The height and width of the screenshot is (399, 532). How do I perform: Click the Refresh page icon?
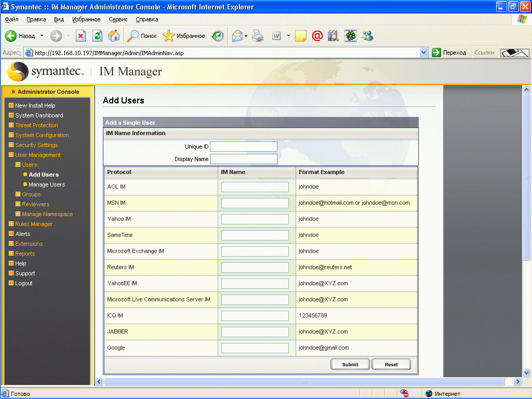[x=97, y=36]
